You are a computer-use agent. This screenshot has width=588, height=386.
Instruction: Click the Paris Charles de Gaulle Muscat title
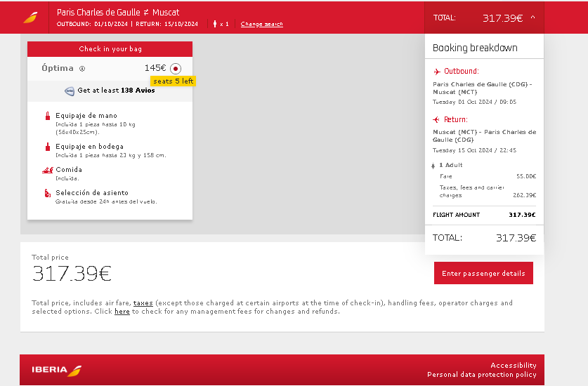point(118,13)
